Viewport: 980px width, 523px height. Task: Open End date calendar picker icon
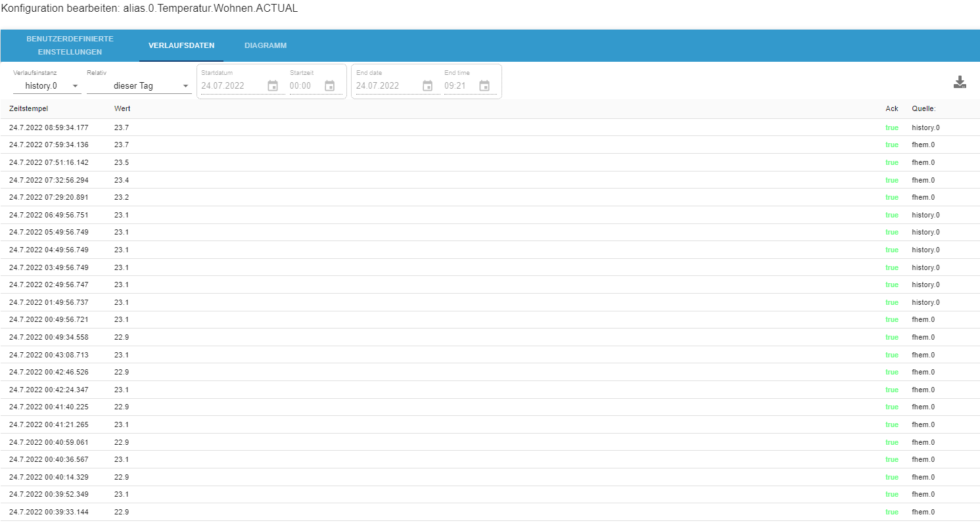click(x=427, y=85)
